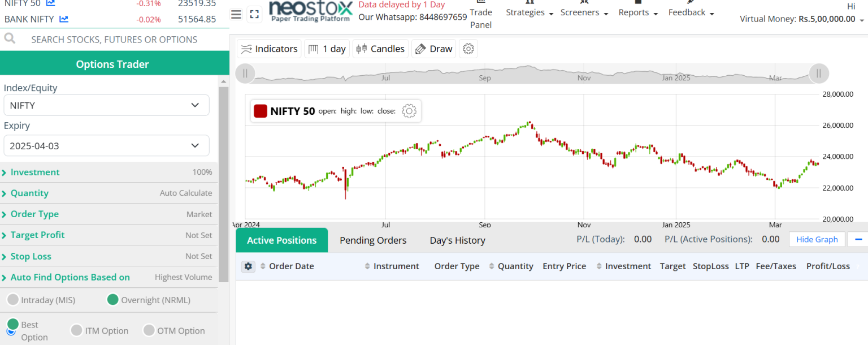Click the Hide Graph button
This screenshot has height=345, width=868.
click(x=817, y=239)
